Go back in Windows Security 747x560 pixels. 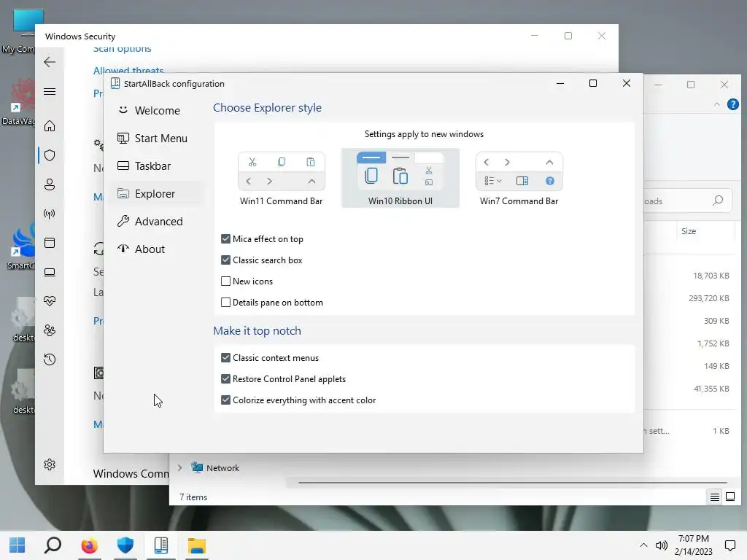click(50, 62)
